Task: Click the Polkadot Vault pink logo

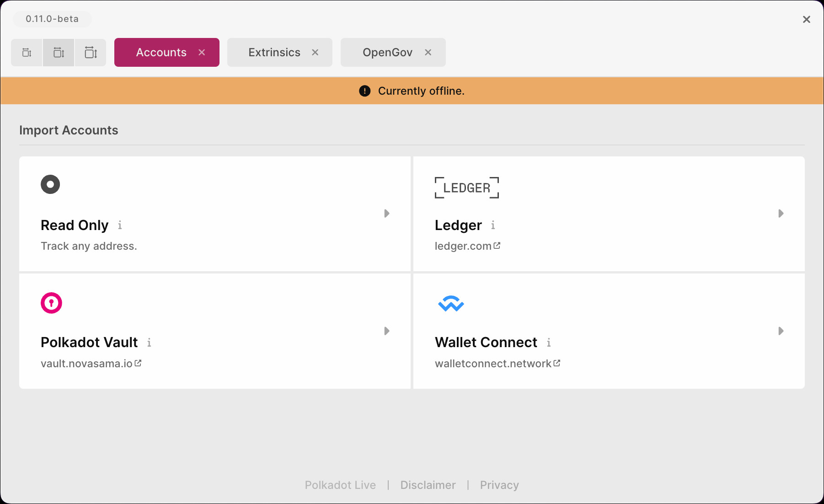Action: 51,303
